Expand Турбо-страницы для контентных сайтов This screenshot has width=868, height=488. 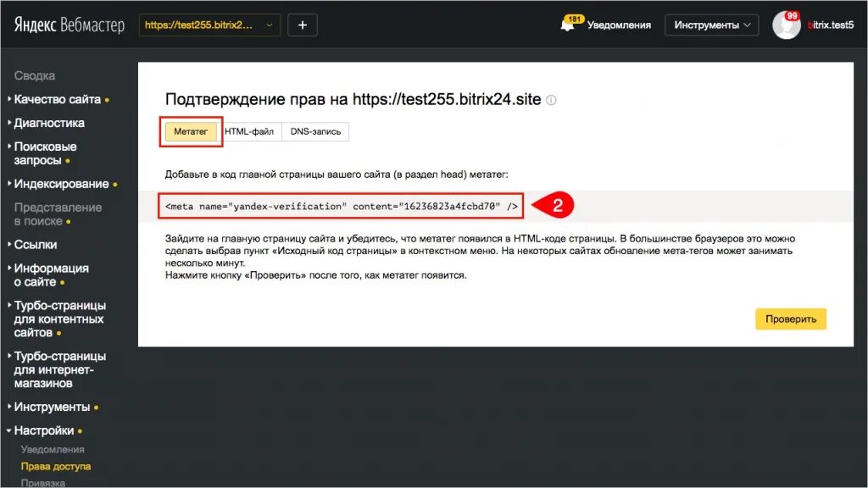pos(60,319)
